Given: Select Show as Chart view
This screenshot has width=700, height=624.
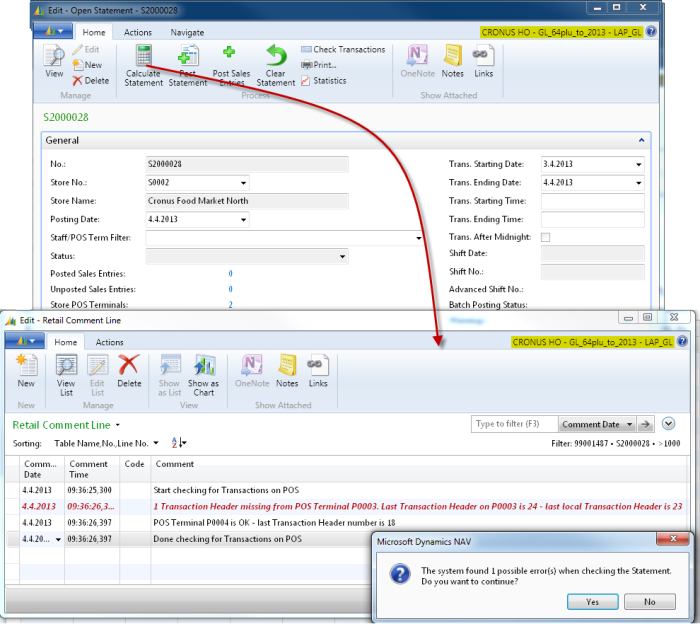Looking at the screenshot, I should click(203, 369).
